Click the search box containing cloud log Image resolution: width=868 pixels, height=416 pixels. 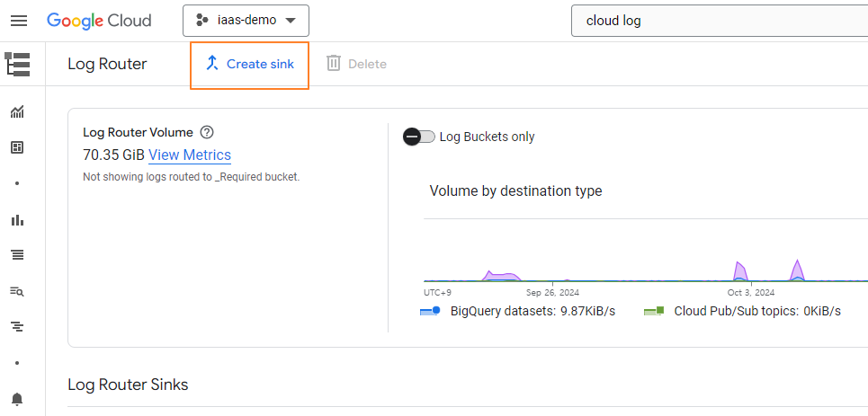pos(720,21)
